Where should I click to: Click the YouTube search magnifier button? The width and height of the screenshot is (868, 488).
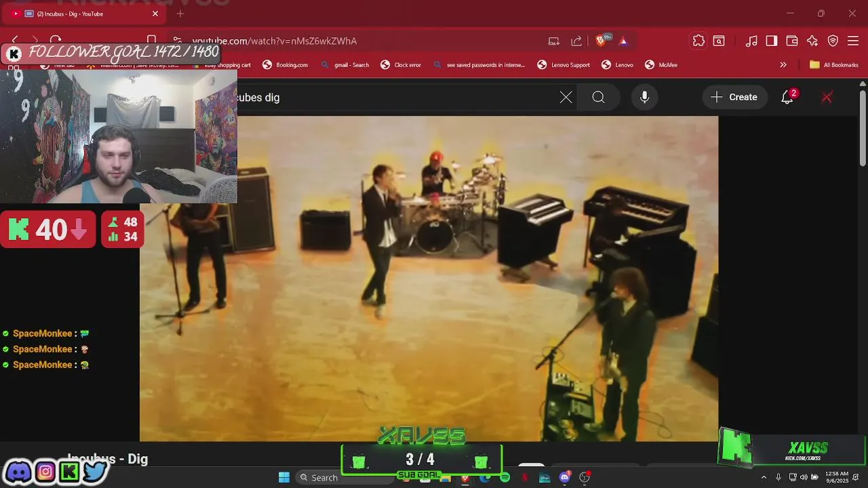(598, 97)
